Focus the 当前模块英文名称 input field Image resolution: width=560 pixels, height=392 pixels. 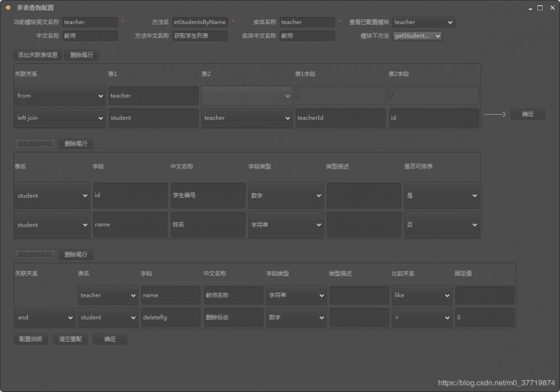click(x=90, y=22)
